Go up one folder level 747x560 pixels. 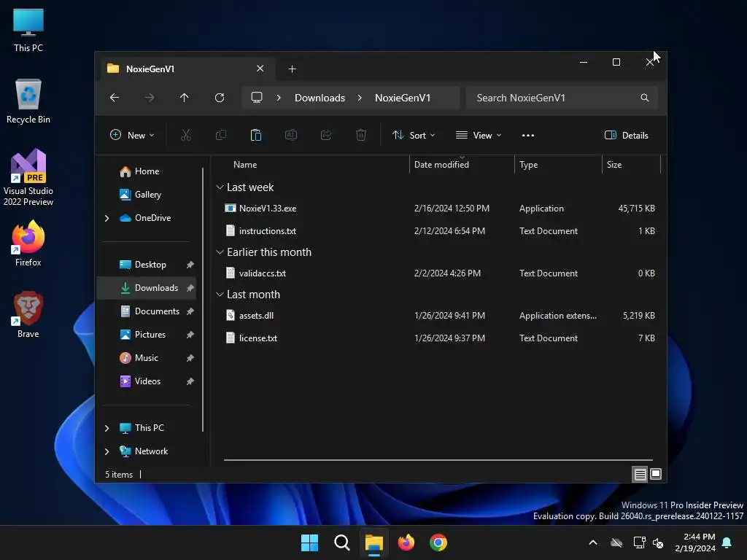point(185,98)
